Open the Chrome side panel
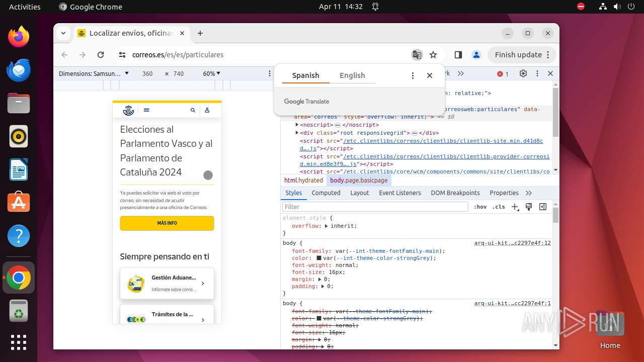This screenshot has width=644, height=362. [x=458, y=55]
